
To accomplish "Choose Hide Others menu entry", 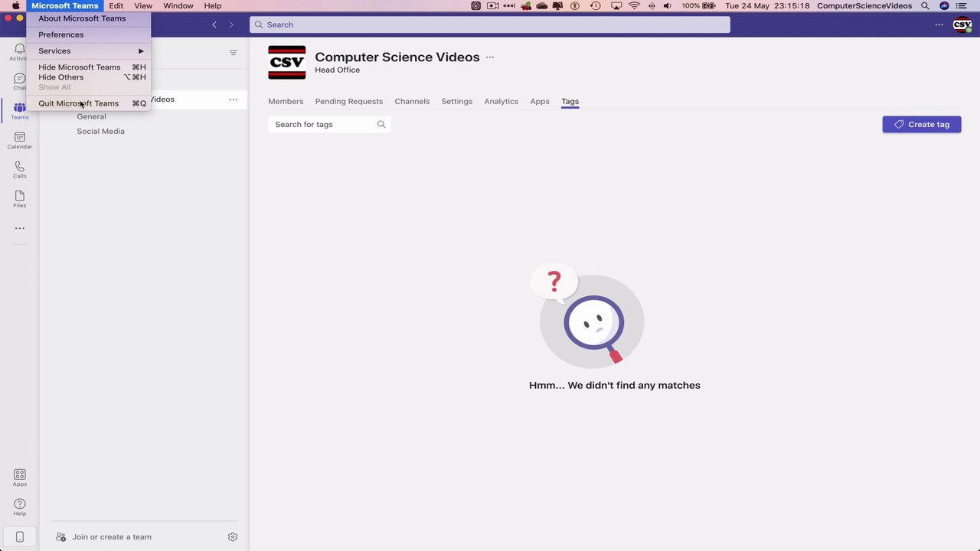I will (89, 77).
